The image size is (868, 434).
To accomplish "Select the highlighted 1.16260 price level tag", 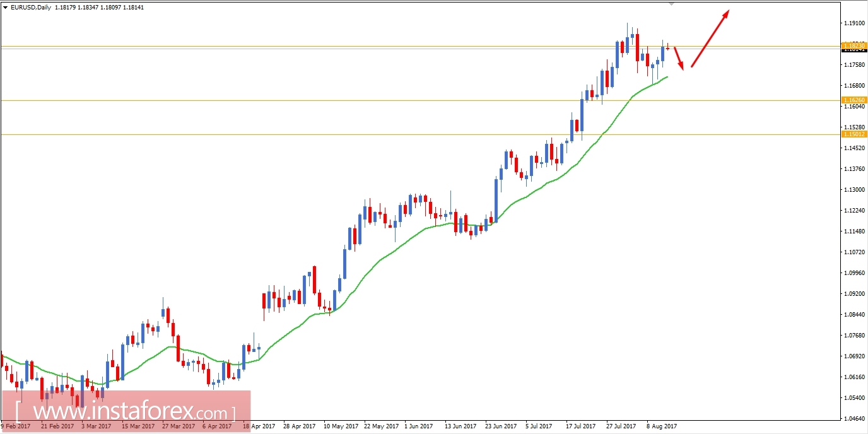I will coord(853,99).
